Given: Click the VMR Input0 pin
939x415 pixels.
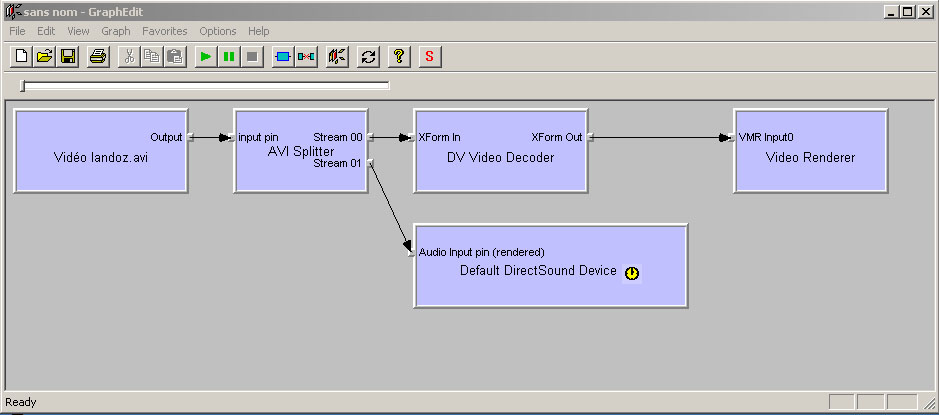Looking at the screenshot, I should 732,137.
